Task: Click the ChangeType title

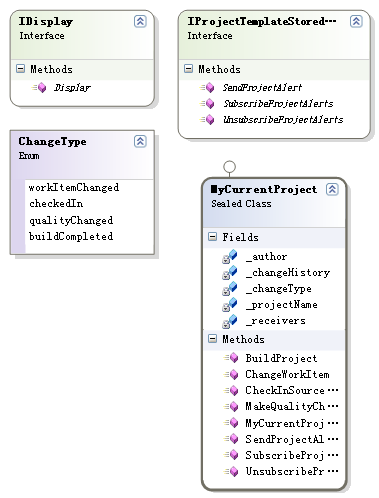Action: (x=52, y=141)
